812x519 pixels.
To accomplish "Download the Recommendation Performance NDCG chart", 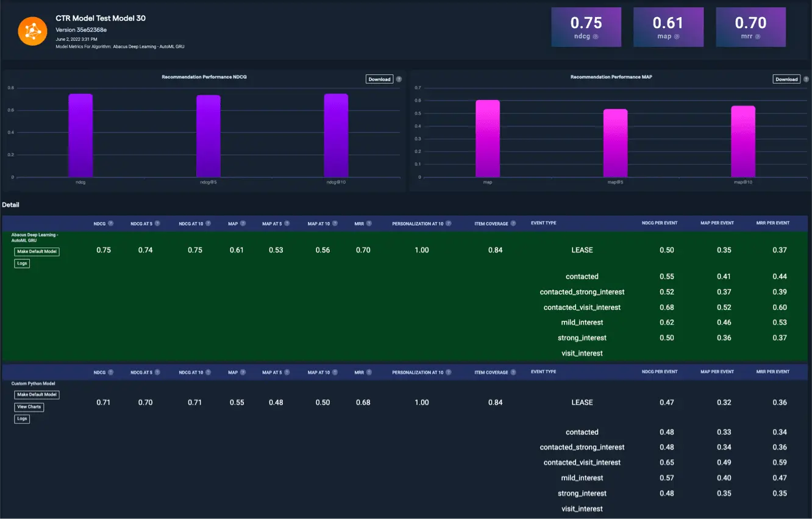I will (x=379, y=79).
